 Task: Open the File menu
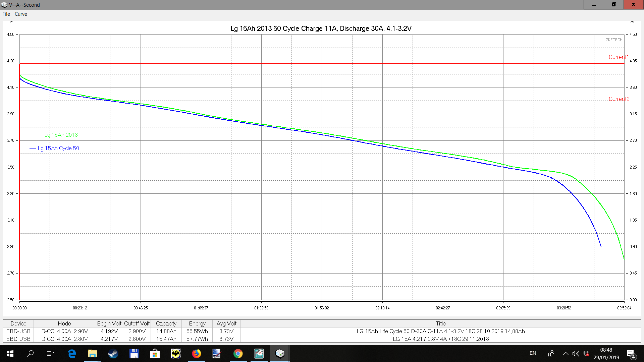tap(6, 14)
